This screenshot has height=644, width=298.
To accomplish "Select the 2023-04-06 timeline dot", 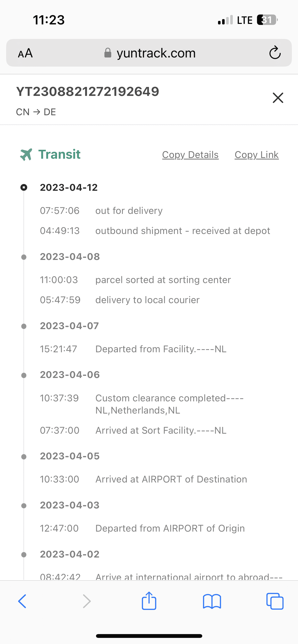I will point(24,375).
